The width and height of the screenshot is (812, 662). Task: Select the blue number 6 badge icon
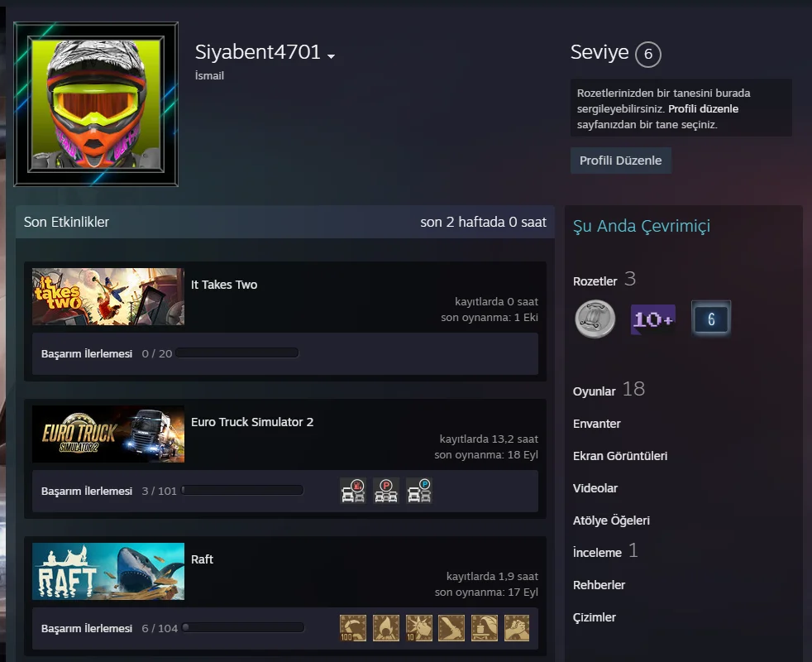(x=711, y=319)
